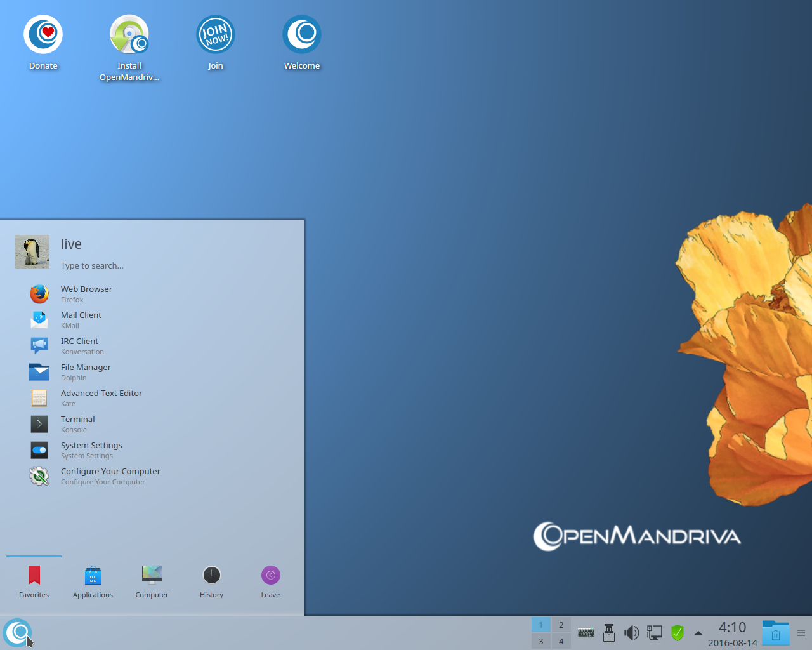Open Install OpenMandriva from the desktop
The height and width of the screenshot is (650, 812).
129,34
